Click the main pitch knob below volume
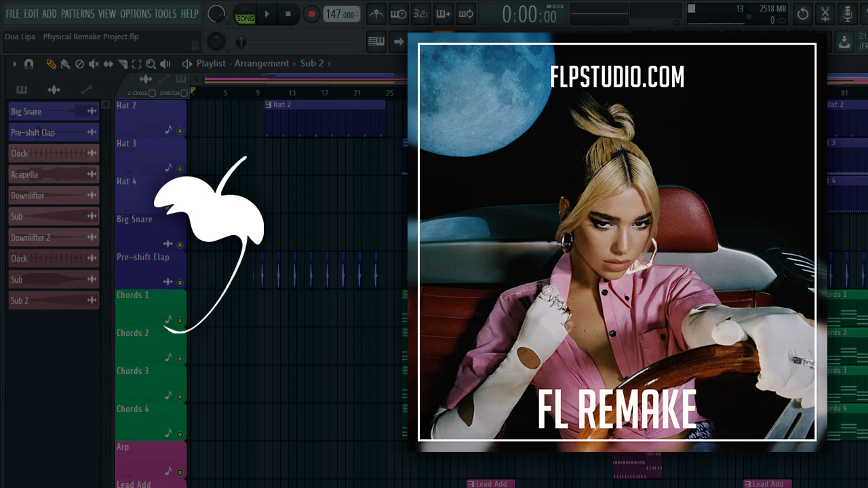Screen dimensions: 868x488 click(x=216, y=42)
